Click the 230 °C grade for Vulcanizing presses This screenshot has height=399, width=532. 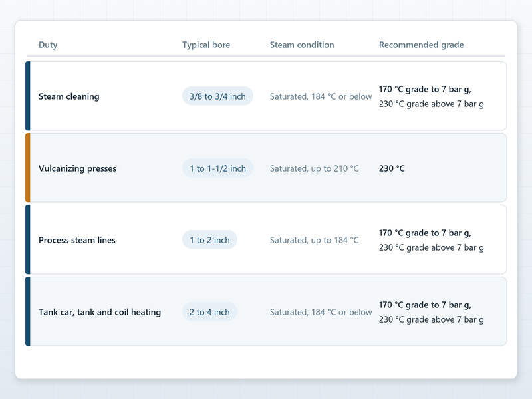tap(392, 168)
